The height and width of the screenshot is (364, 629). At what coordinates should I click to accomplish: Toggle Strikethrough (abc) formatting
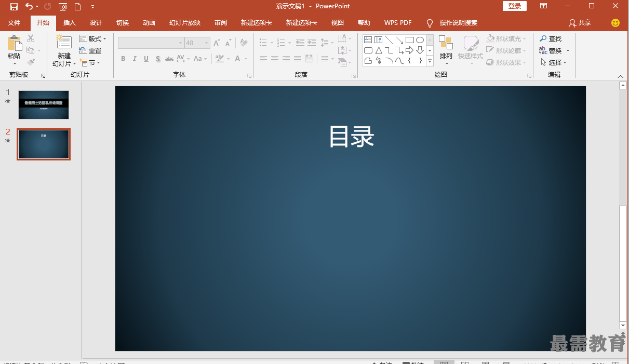pyautogui.click(x=169, y=59)
